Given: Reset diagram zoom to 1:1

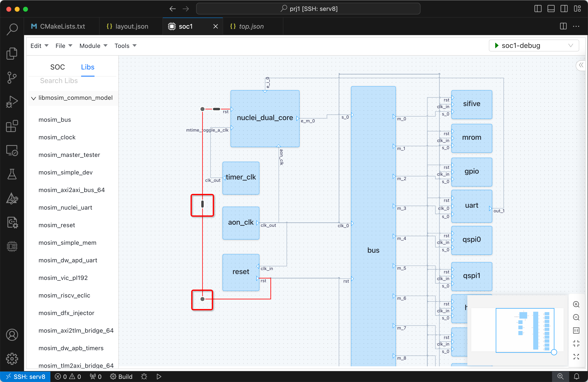Looking at the screenshot, I should [576, 331].
